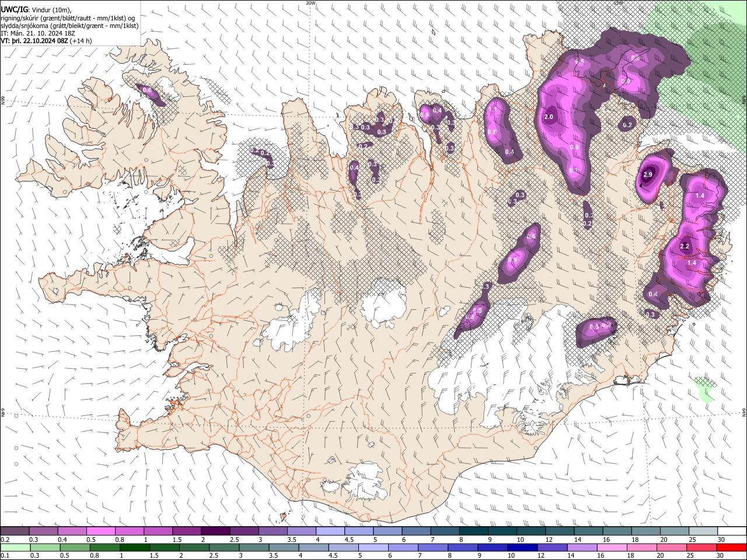The image size is (747, 560).
Task: Click the 15W longitude label at top
Action: 619,3
